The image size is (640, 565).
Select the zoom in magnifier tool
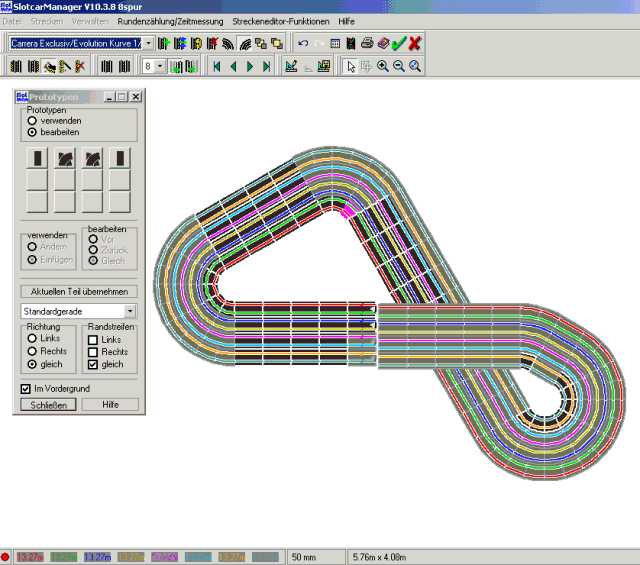(383, 67)
